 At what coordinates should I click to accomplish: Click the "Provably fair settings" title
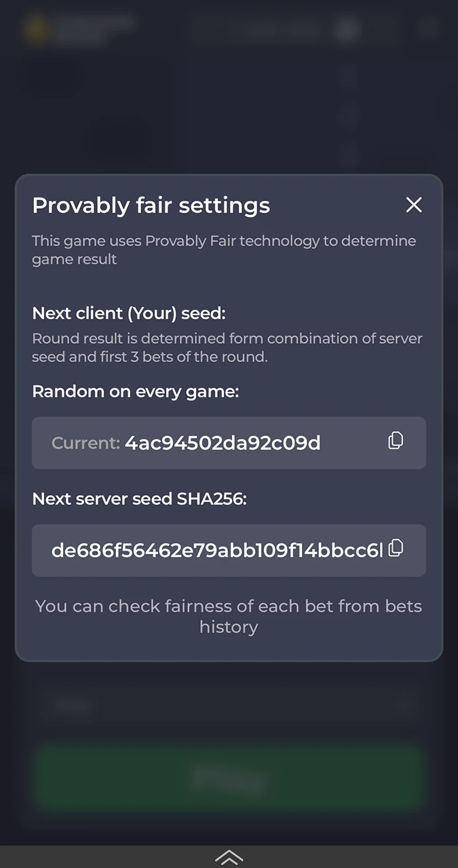(x=151, y=205)
